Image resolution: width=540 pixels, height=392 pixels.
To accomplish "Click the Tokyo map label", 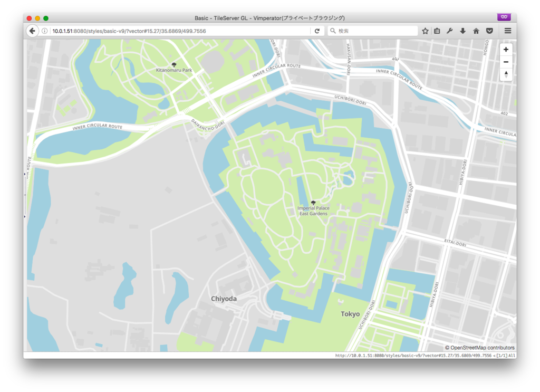I will 350,314.
